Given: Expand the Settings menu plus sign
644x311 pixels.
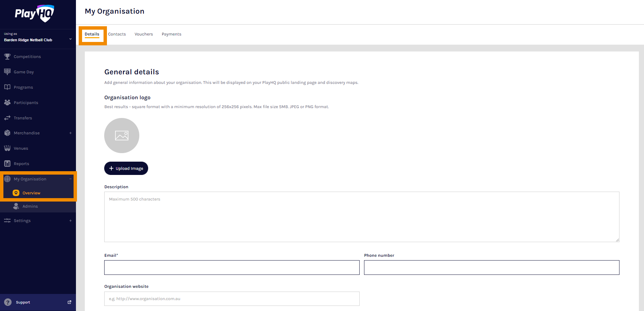Looking at the screenshot, I should pyautogui.click(x=70, y=221).
